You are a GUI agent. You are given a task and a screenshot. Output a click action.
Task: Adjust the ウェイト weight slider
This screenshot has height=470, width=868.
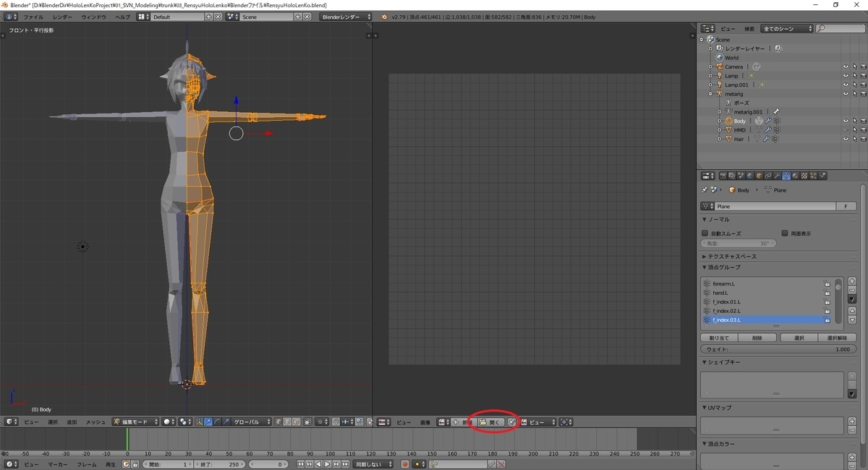coord(779,349)
